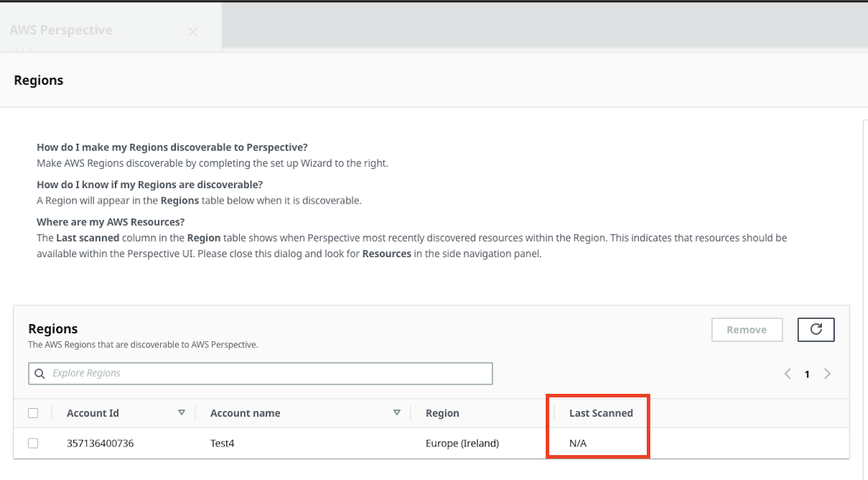The height and width of the screenshot is (480, 868).
Task: Click 'How do I know if my Regions are discoverable?'
Action: point(149,185)
